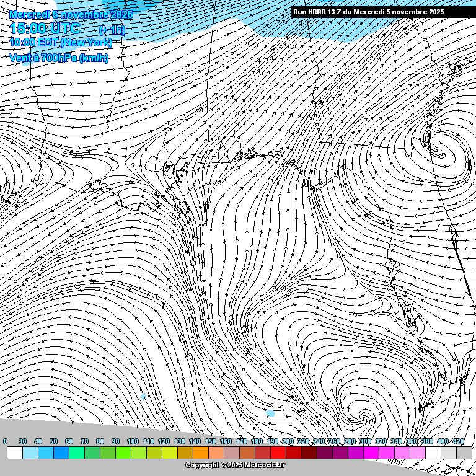Pick the orange 140 km/h legend swatch
The width and height of the screenshot is (476, 476).
coord(201,453)
